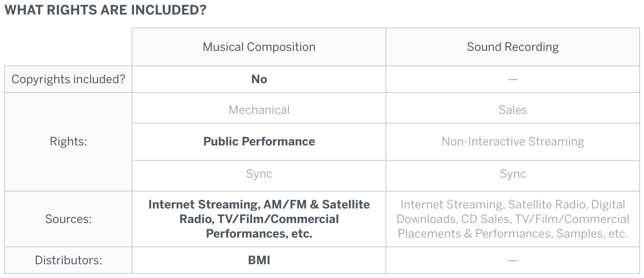Select the Mechanical rights cell

click(259, 110)
